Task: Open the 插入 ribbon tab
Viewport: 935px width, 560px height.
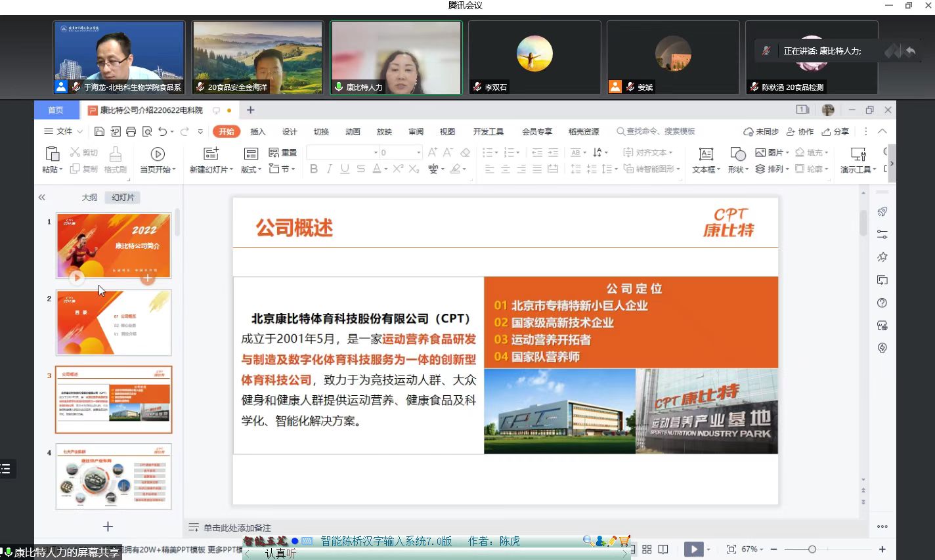Action: (258, 131)
